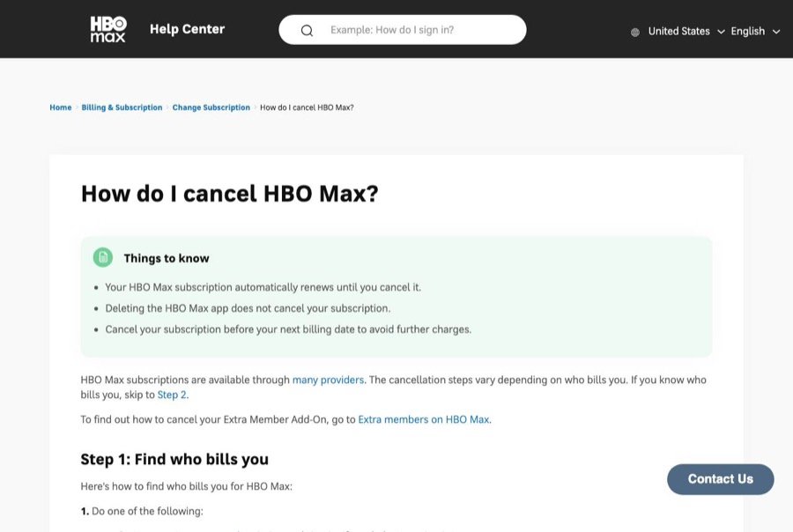Click the line Here's how to find who bills you
This screenshot has height=532, width=793.
(187, 486)
